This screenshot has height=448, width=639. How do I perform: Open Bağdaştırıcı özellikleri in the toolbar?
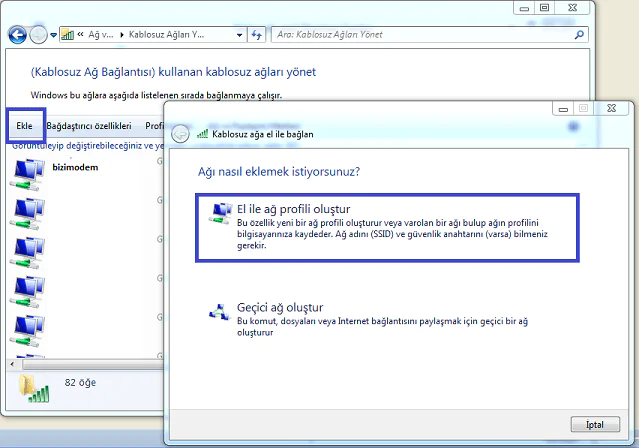point(89,126)
